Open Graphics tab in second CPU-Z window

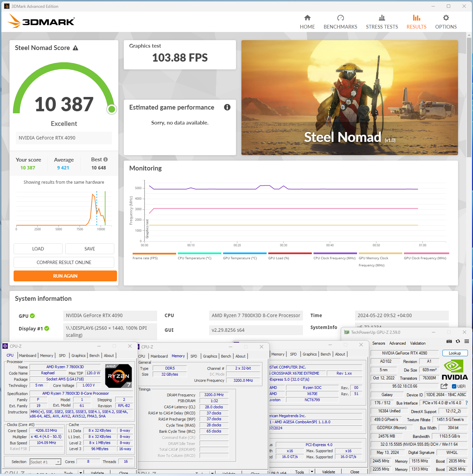coord(210,356)
